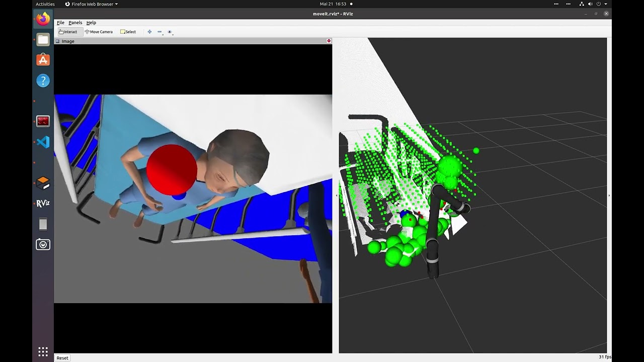The image size is (644, 362).
Task: Click the Reset button
Action: tap(62, 358)
